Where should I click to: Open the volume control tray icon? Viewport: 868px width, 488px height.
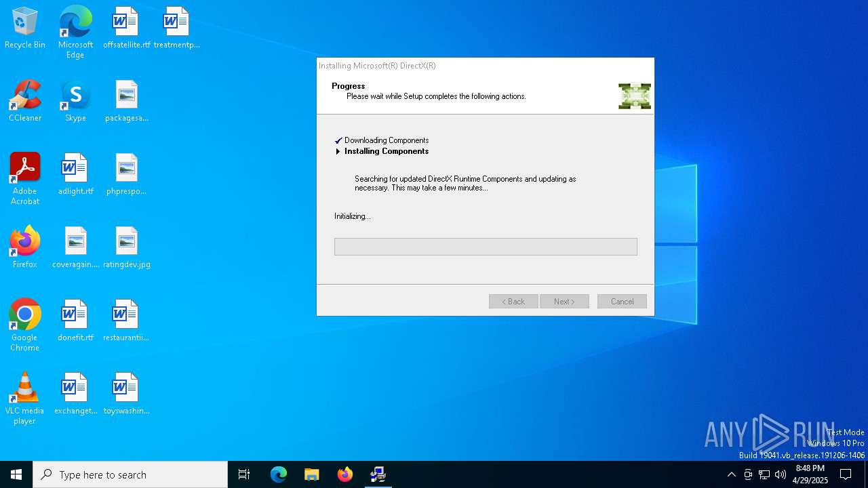tap(781, 474)
